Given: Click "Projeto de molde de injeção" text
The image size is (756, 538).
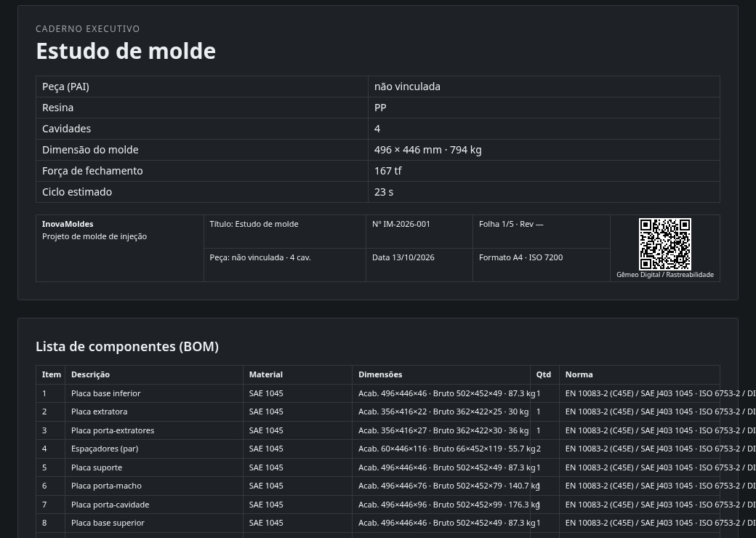Looking at the screenshot, I should click(x=94, y=237).
